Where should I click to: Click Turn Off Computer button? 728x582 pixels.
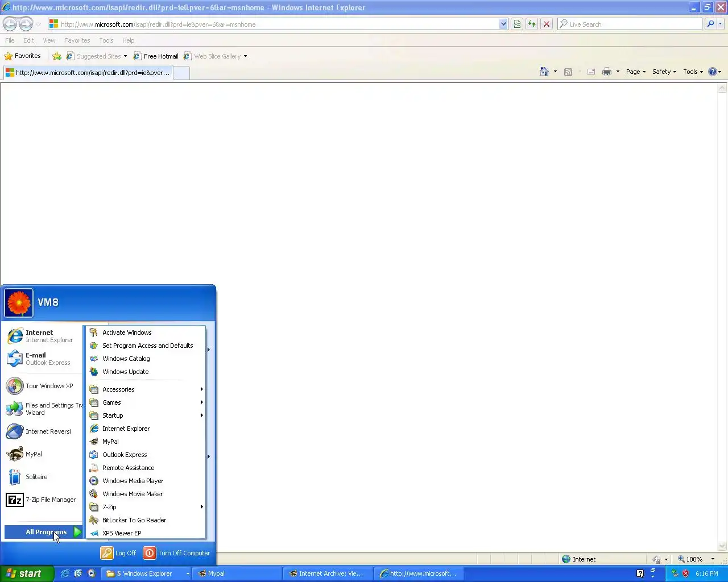tap(177, 553)
